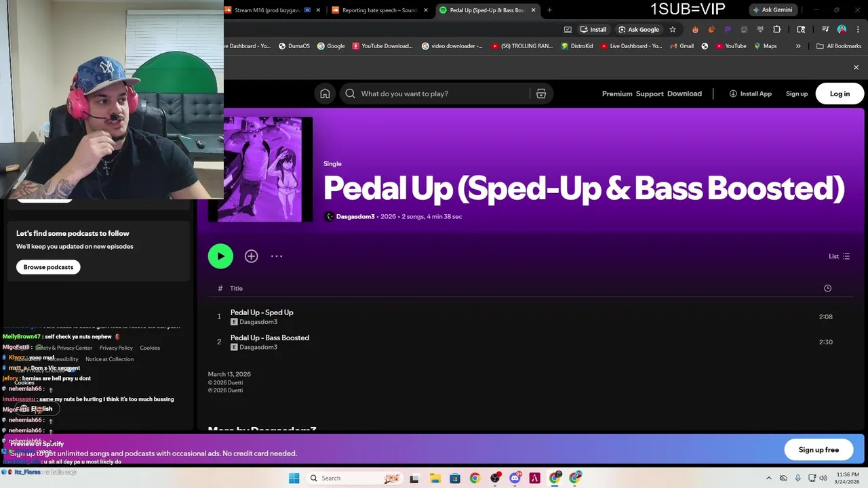Select track Pedal Up - Bass Boosted
The image size is (868, 488).
(x=269, y=338)
